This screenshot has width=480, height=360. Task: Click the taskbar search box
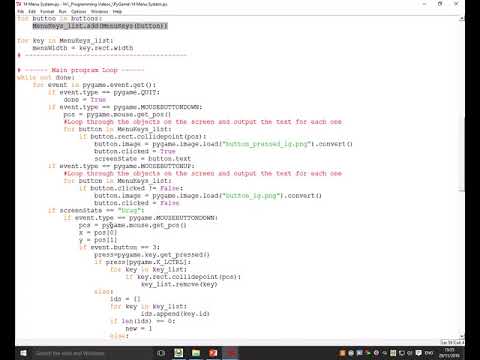(93, 353)
